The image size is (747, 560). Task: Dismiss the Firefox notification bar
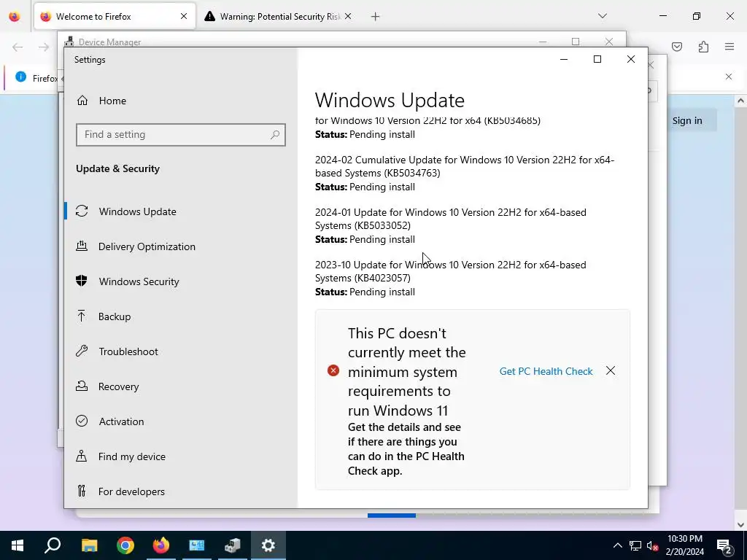tap(729, 77)
